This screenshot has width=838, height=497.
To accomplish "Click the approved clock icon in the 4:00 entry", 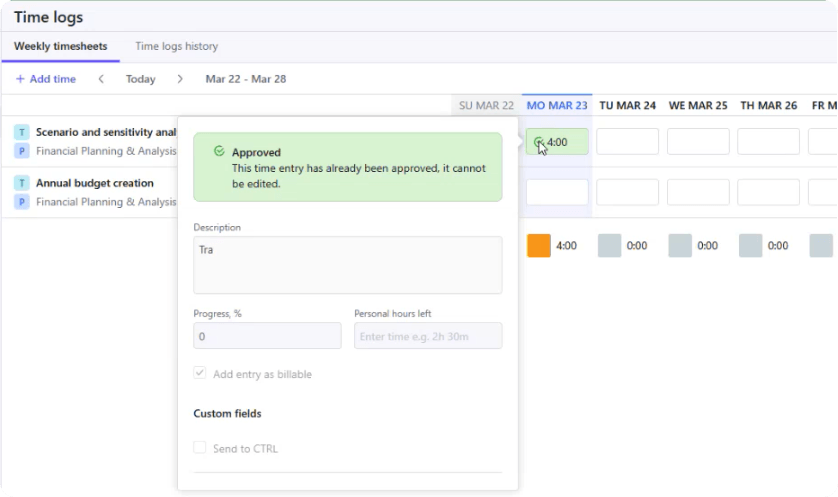I will click(x=539, y=142).
